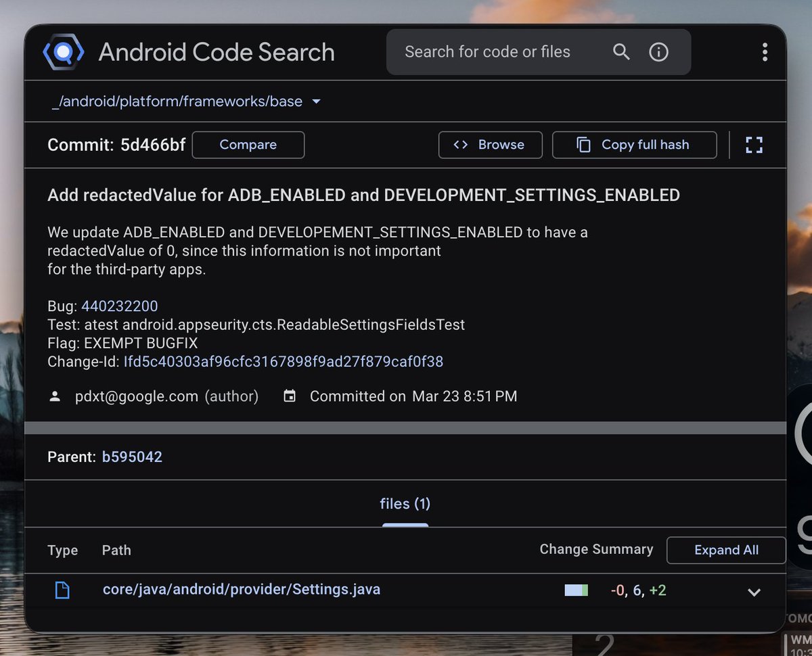Open the Change-Id Ifd5c40303af link
This screenshot has height=656, width=812.
tap(283, 362)
